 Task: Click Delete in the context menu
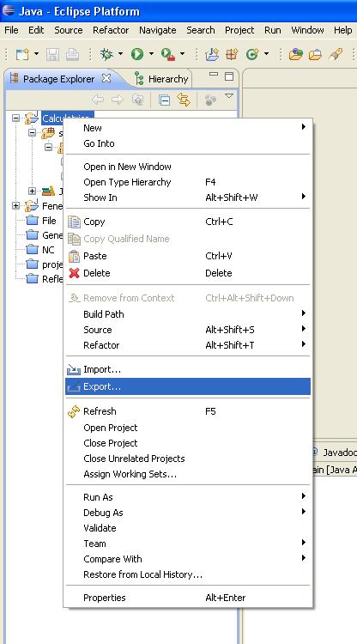coord(188,273)
